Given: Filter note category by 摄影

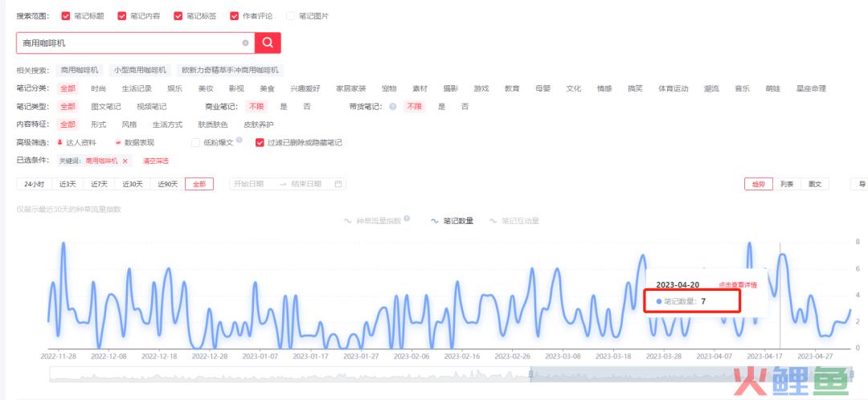Looking at the screenshot, I should [x=451, y=88].
